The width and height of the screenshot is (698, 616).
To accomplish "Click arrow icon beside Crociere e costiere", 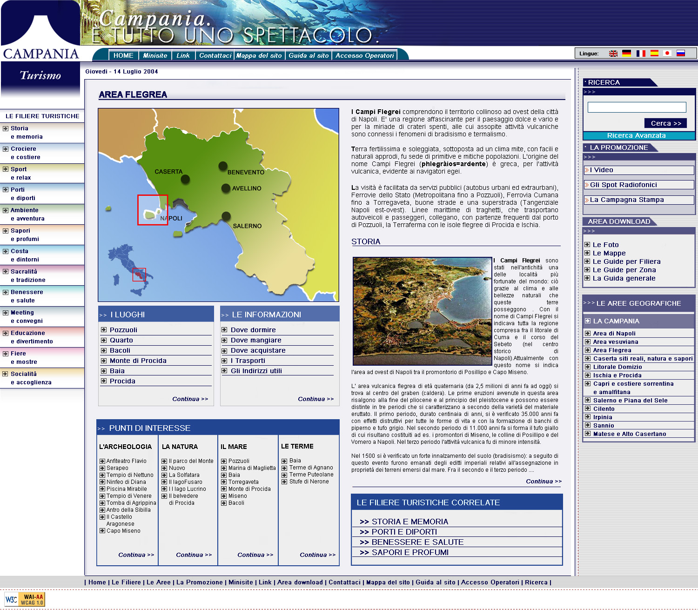I will pos(6,149).
